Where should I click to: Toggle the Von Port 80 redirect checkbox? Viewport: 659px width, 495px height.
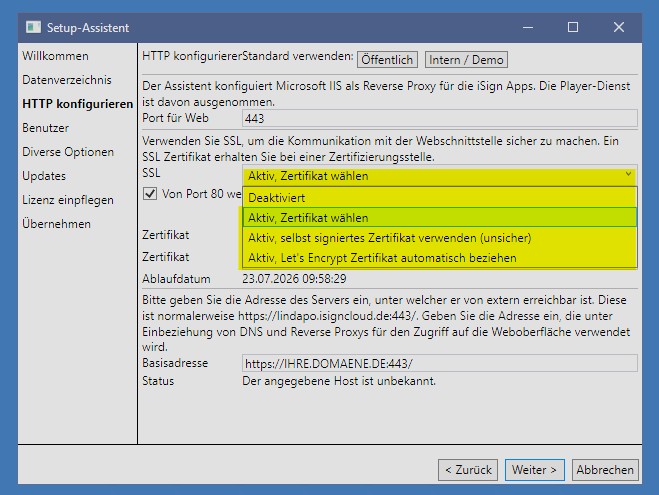click(x=150, y=194)
